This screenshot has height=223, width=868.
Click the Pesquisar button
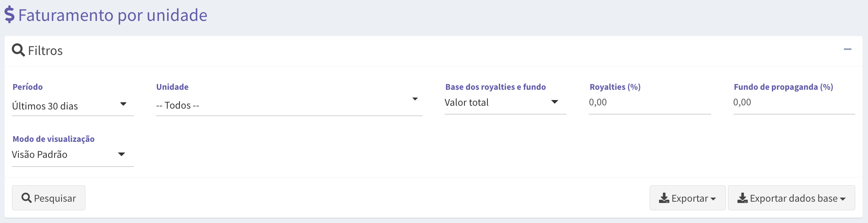click(x=48, y=198)
